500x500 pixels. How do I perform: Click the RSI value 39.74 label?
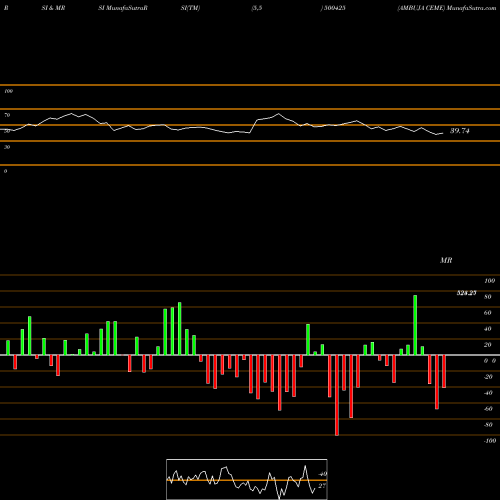click(460, 131)
